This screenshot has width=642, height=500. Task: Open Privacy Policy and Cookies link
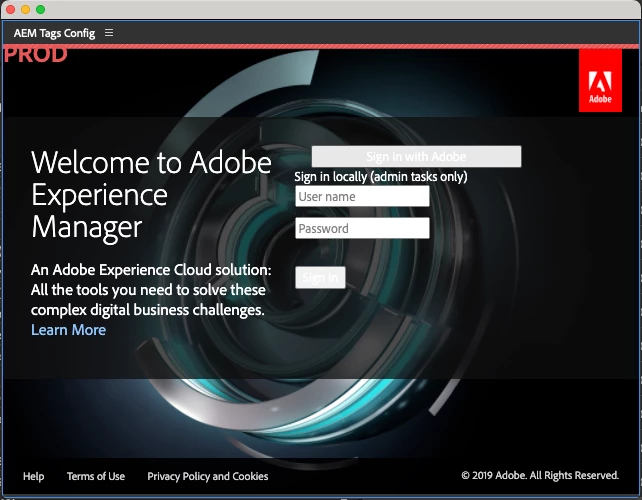pyautogui.click(x=208, y=476)
